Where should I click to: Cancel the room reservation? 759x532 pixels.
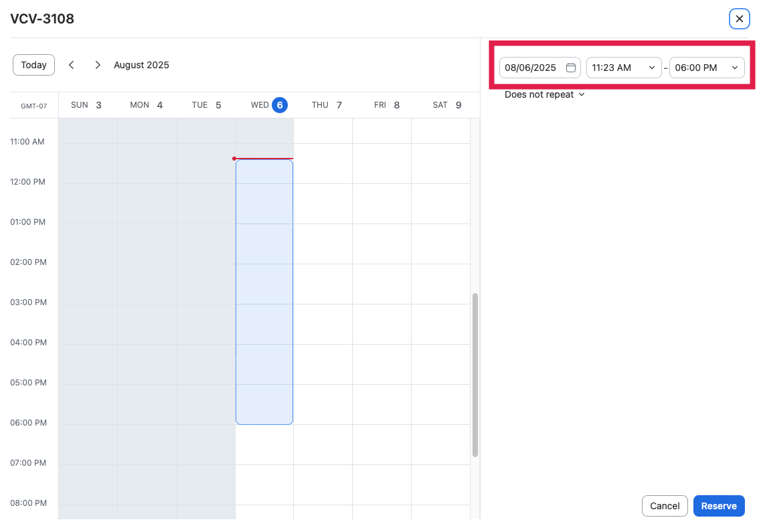pyautogui.click(x=665, y=506)
